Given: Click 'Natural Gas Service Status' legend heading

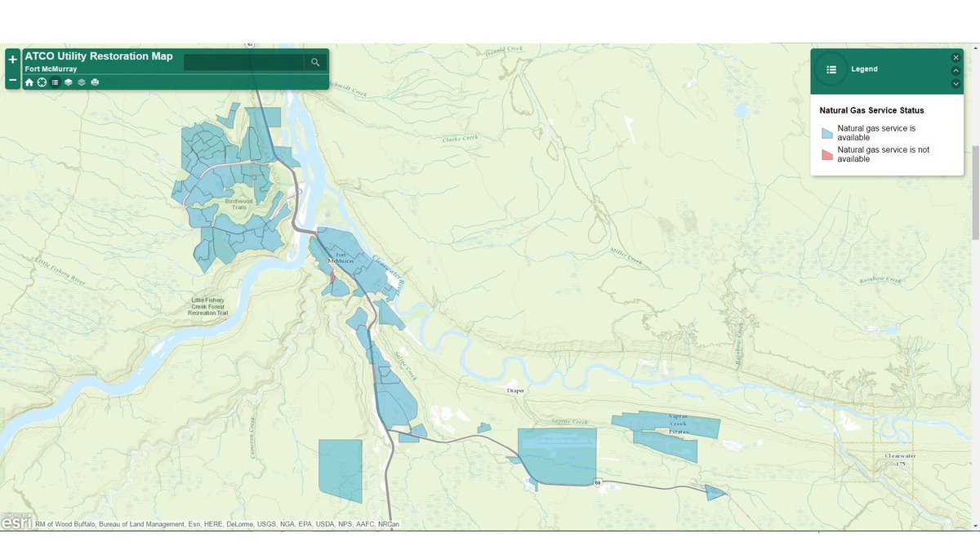Looking at the screenshot, I should point(871,110).
